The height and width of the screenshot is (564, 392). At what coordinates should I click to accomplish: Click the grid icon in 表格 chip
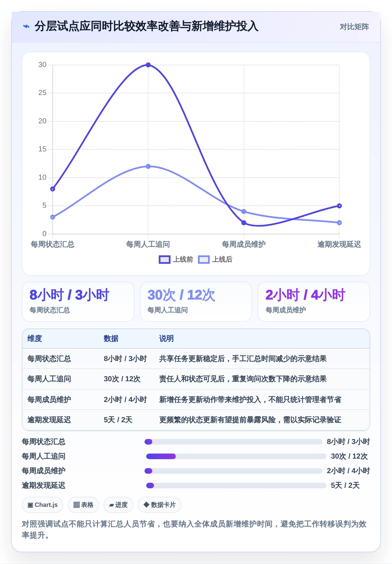(x=76, y=505)
